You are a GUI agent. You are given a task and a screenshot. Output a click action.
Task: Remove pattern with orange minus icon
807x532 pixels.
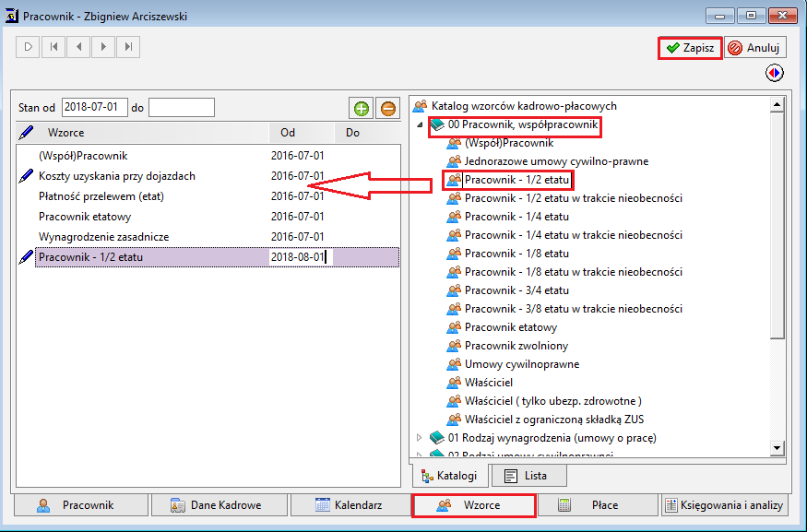click(x=388, y=109)
